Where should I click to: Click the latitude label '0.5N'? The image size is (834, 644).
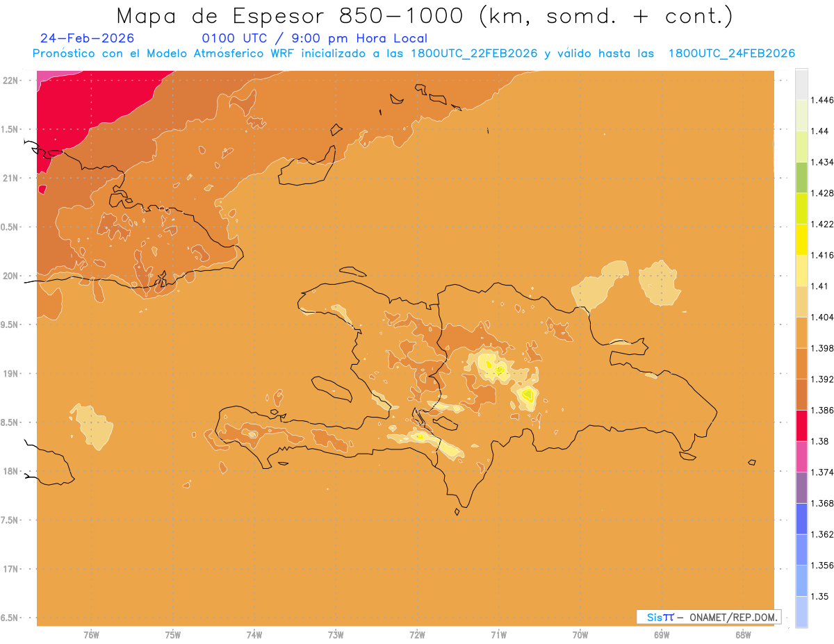tap(10, 227)
